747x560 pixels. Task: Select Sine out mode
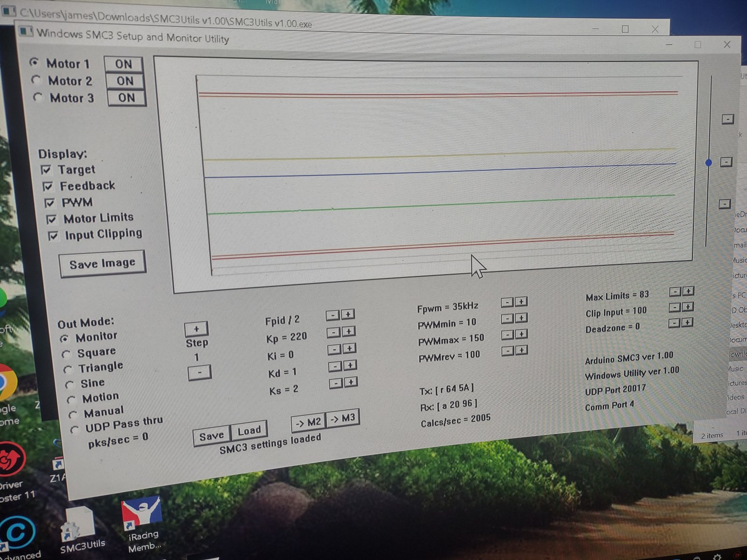click(x=70, y=385)
